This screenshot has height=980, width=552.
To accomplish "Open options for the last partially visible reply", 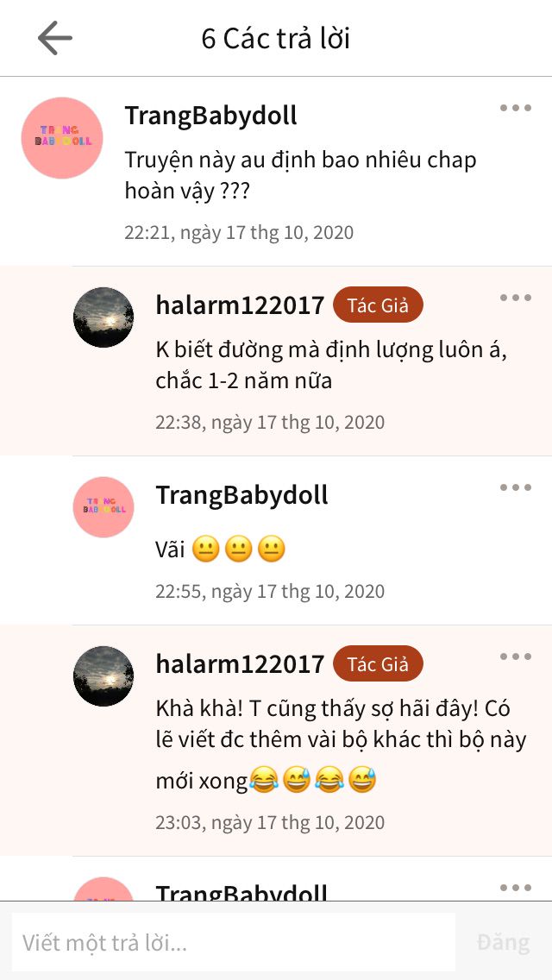I will pos(515,888).
